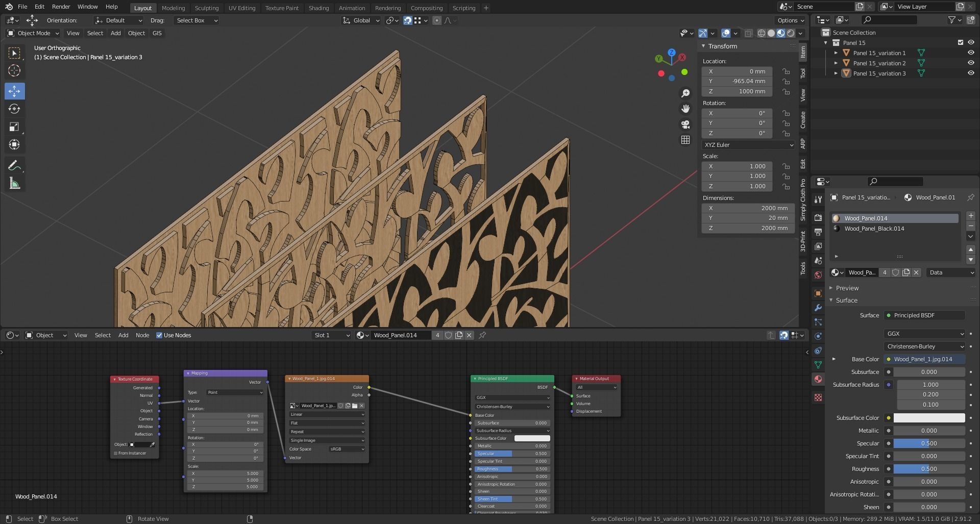
Task: Click the viewport pan hand icon
Action: (x=685, y=109)
